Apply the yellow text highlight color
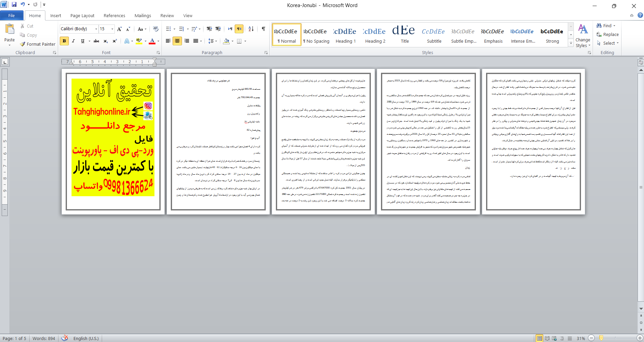Screen dimensions: 644x342 (139, 41)
